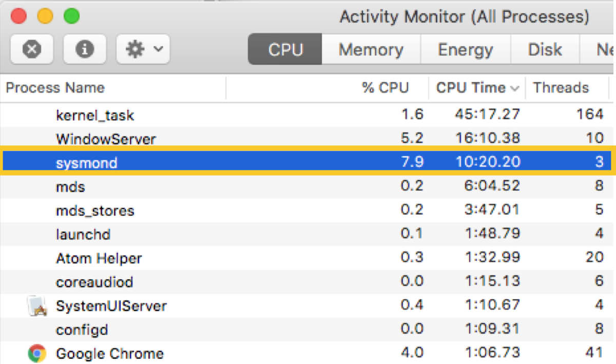The width and height of the screenshot is (616, 364).
Task: Click the Quit Process stop icon
Action: click(x=32, y=49)
